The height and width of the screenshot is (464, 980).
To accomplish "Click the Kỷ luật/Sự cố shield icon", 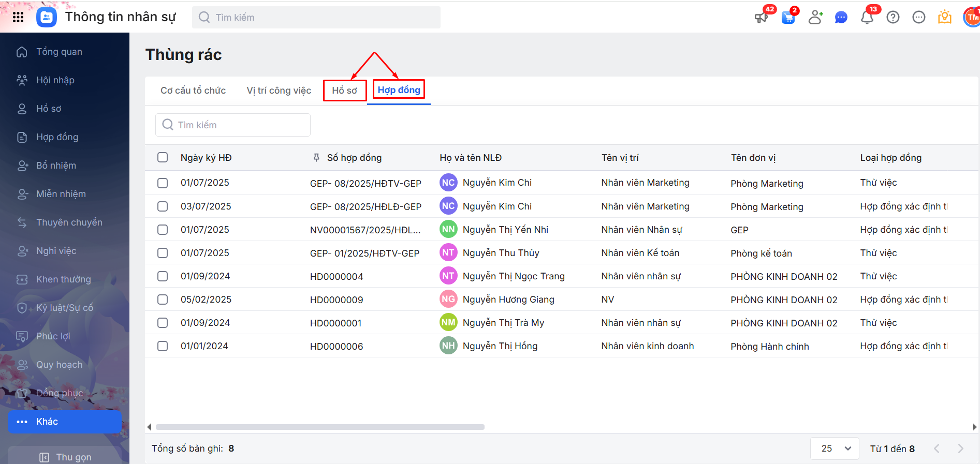I will click(22, 308).
